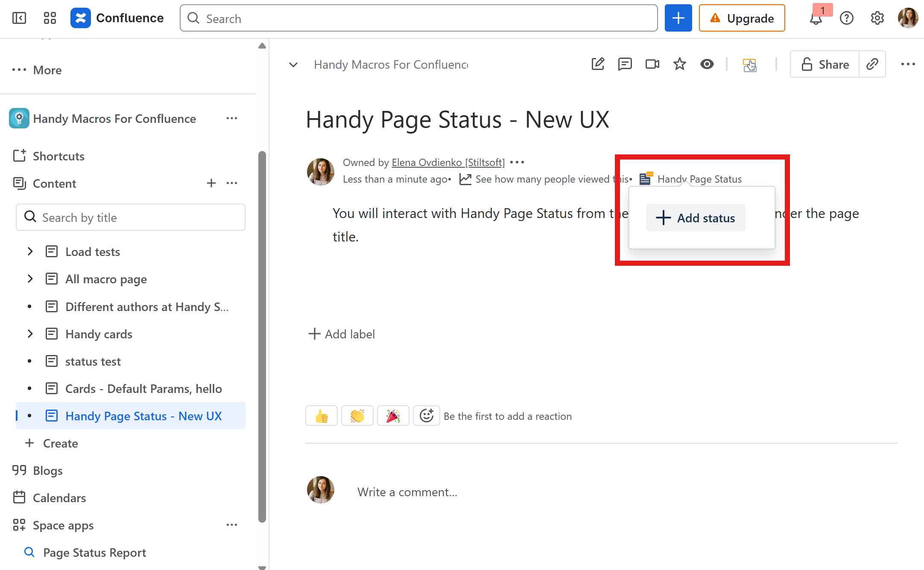924x570 pixels.
Task: Click the Add status button
Action: click(696, 218)
